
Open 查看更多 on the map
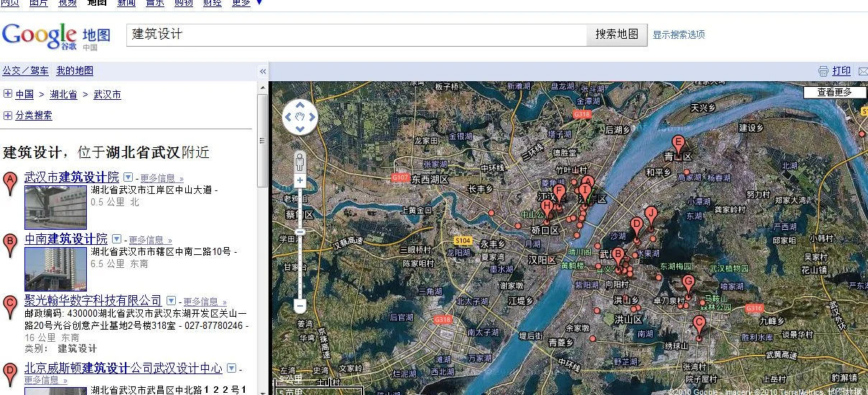click(834, 92)
